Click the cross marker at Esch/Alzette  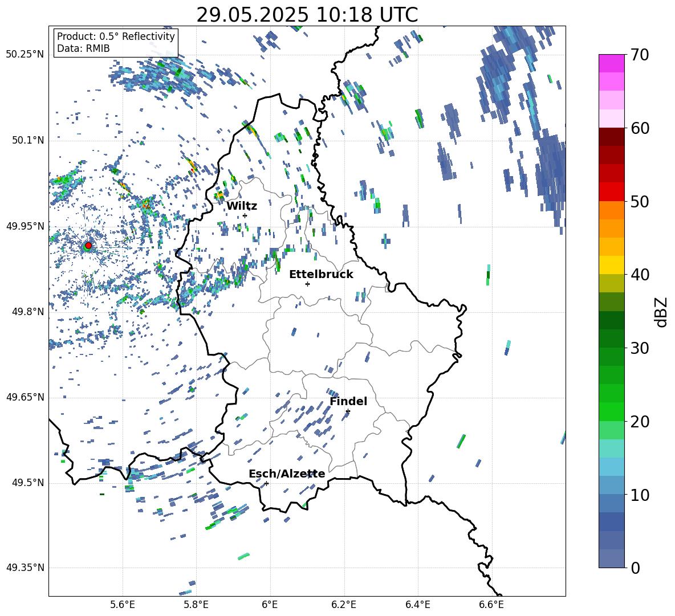[x=266, y=483]
